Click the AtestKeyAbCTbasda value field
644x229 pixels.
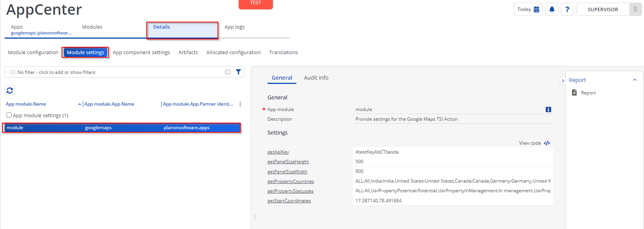click(x=453, y=152)
